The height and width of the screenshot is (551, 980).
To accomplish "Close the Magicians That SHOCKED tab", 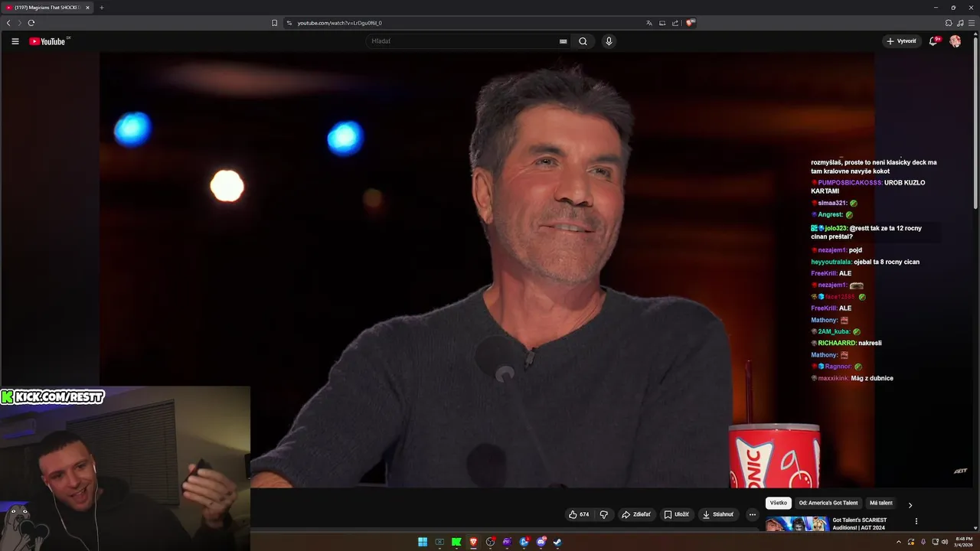I will [87, 8].
